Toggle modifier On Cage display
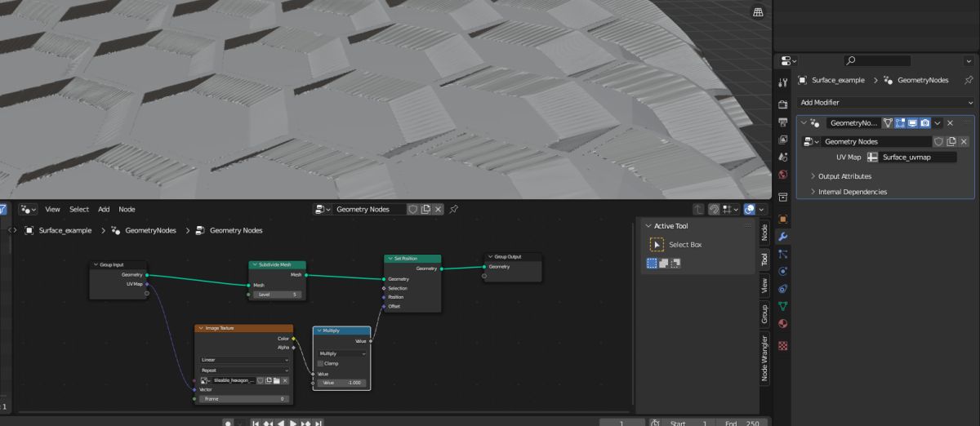 (888, 122)
